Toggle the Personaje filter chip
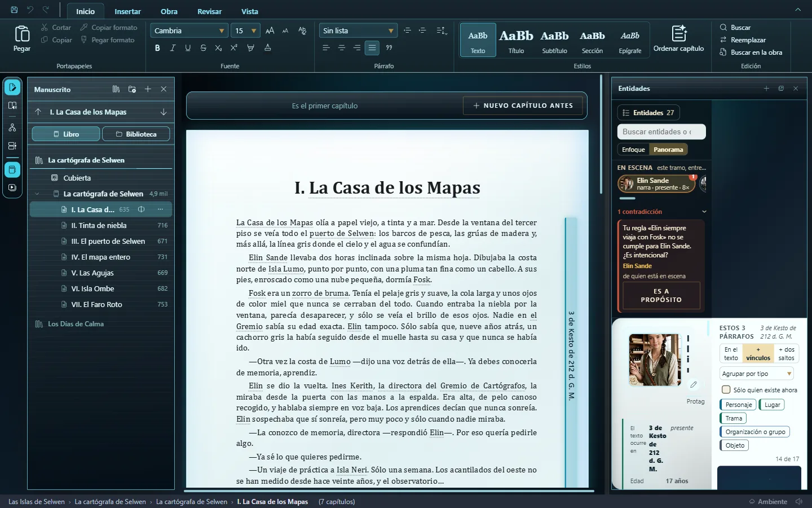812x508 pixels. (x=738, y=405)
